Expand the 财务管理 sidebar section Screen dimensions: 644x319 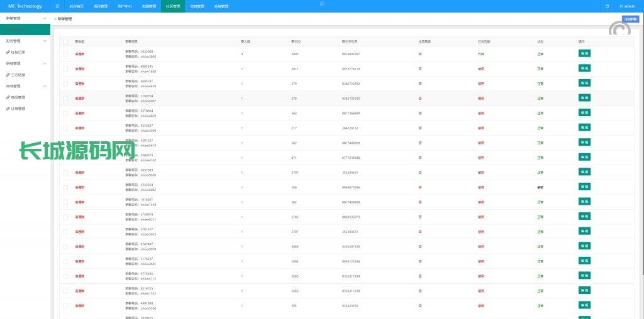coord(25,41)
